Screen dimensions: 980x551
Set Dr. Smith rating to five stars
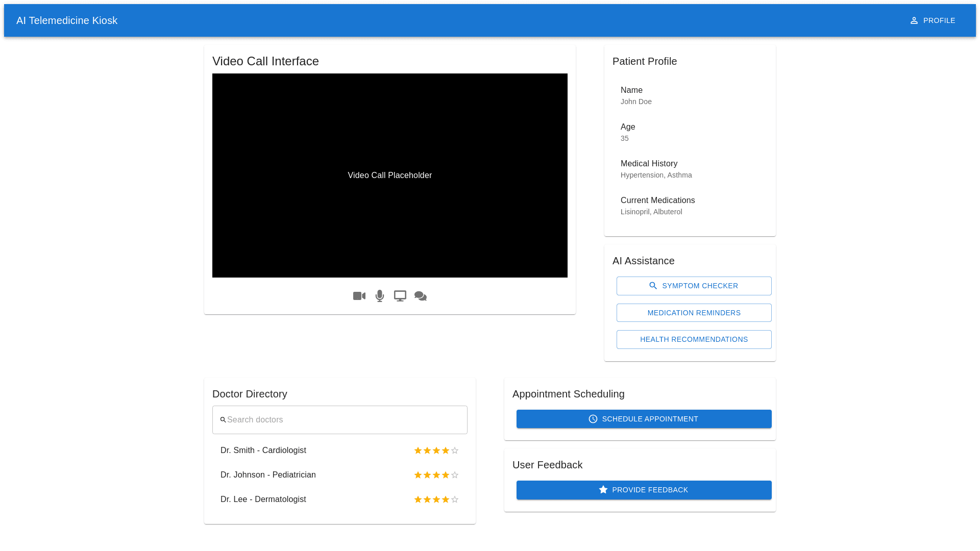pos(455,450)
